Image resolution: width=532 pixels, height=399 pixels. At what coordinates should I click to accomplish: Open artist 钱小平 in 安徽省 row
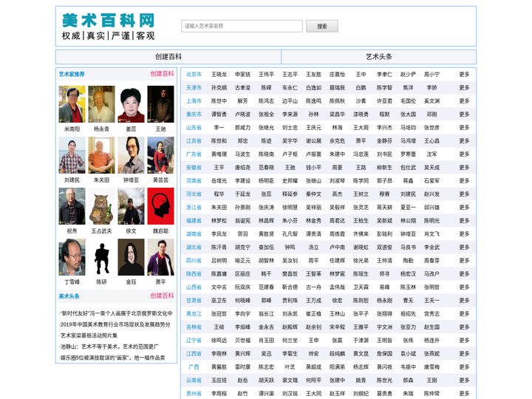[x=313, y=167]
